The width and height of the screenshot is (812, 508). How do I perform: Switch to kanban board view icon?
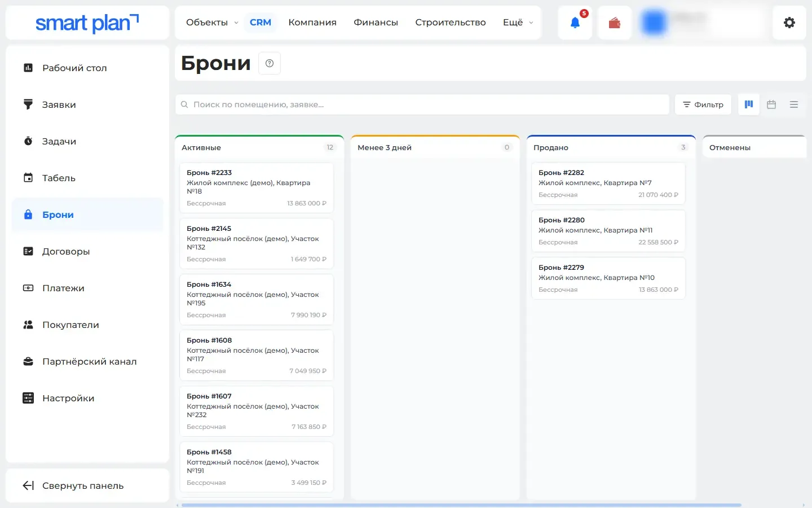749,104
